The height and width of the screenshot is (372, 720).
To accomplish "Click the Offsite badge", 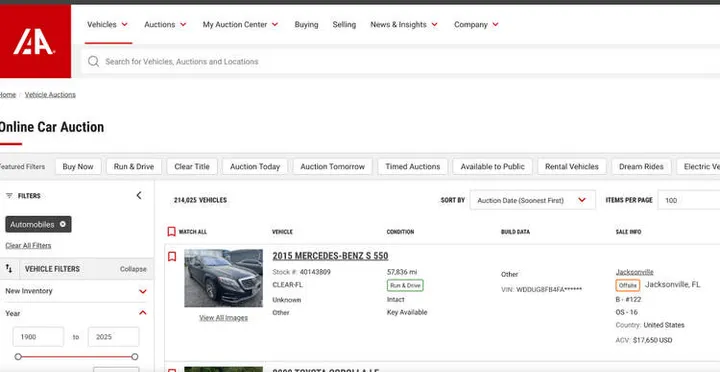I will pyautogui.click(x=628, y=286).
